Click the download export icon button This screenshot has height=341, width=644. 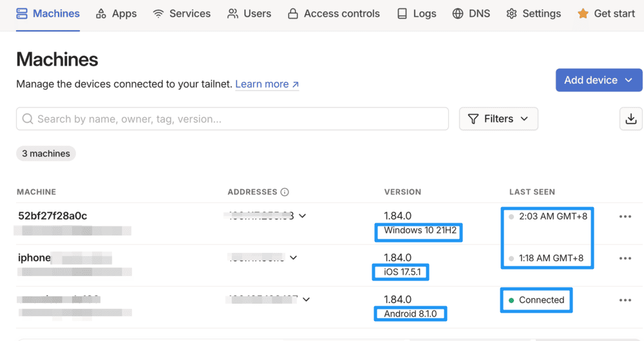click(x=630, y=119)
